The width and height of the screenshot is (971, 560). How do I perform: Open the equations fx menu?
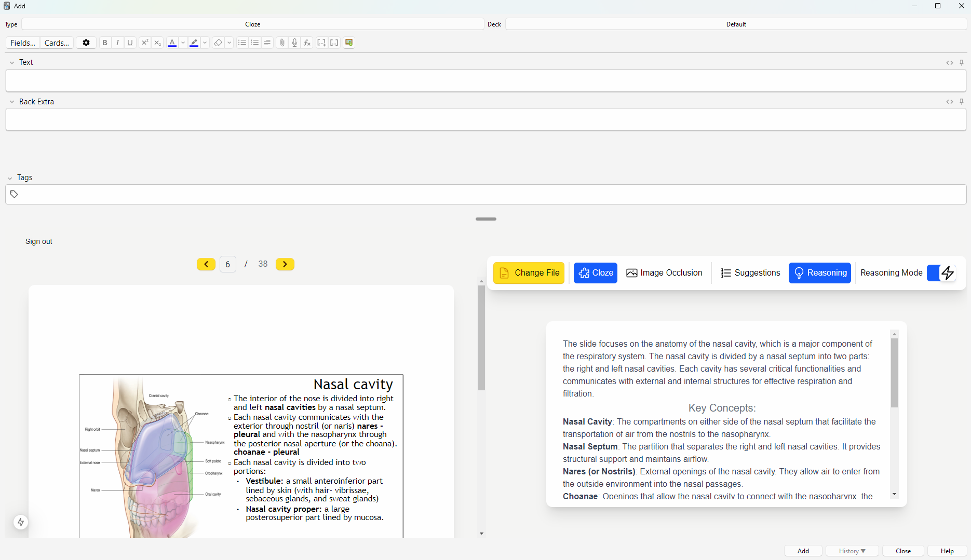point(307,43)
